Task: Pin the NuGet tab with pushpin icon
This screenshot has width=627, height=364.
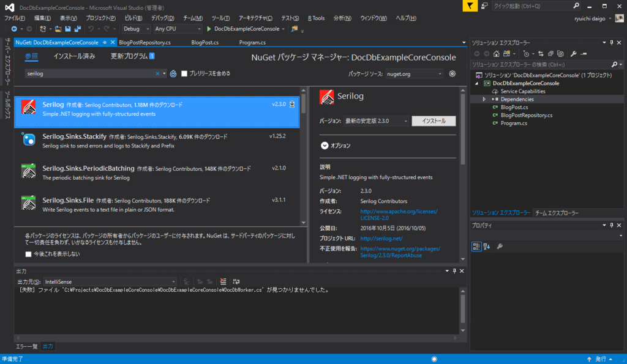Action: pyautogui.click(x=105, y=42)
